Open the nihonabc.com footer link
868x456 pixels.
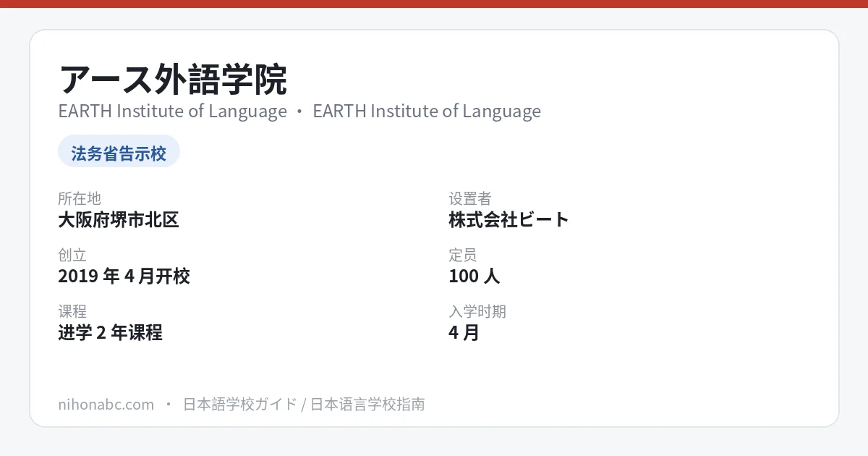click(x=106, y=405)
